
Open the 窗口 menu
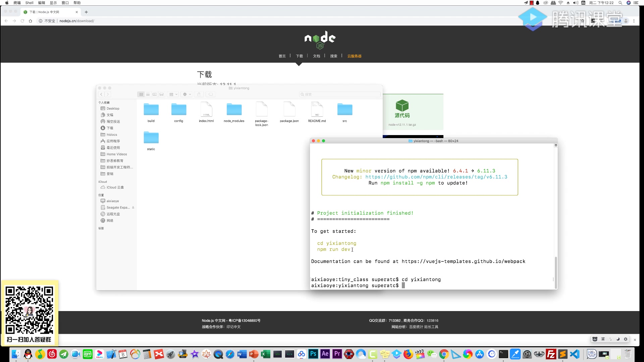pyautogui.click(x=65, y=3)
